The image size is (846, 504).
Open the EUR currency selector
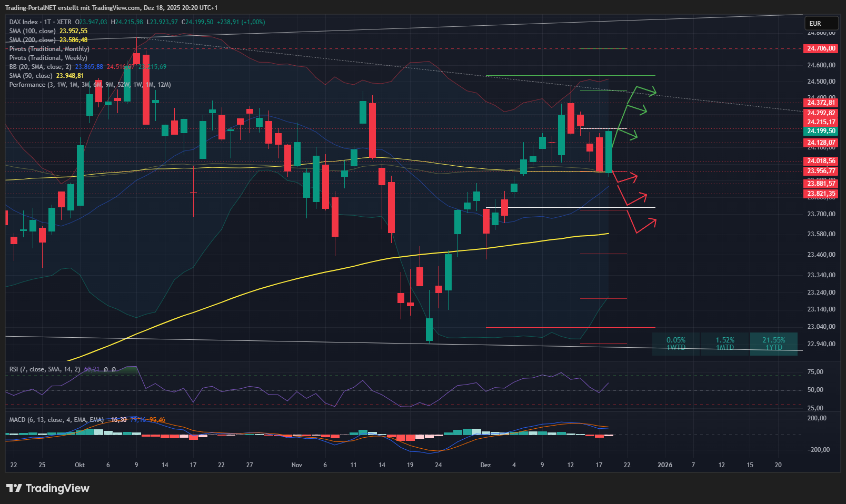point(820,23)
